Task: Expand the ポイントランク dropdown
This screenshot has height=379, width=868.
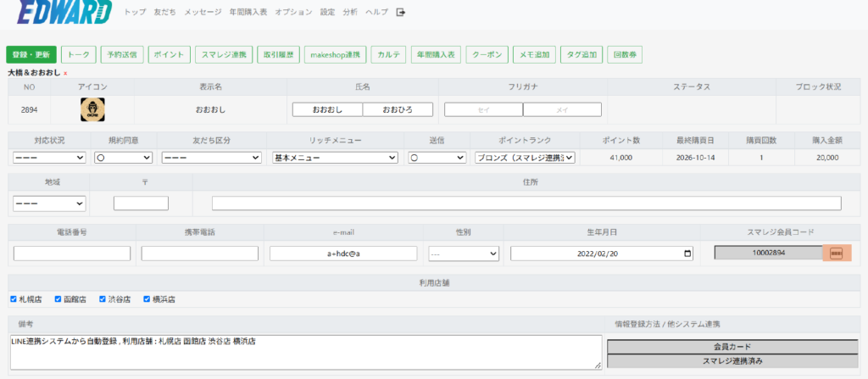Action: coord(525,158)
